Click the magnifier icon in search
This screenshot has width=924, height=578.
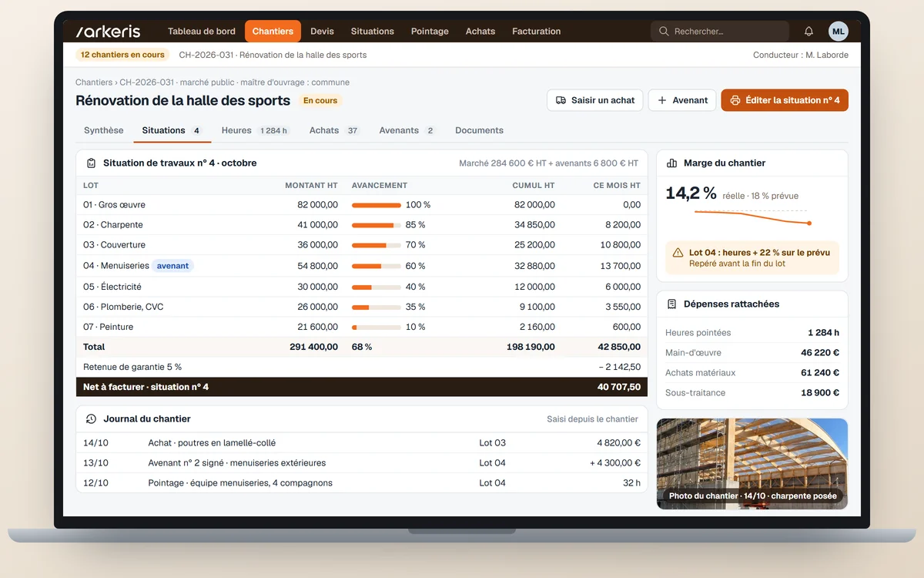coord(664,32)
